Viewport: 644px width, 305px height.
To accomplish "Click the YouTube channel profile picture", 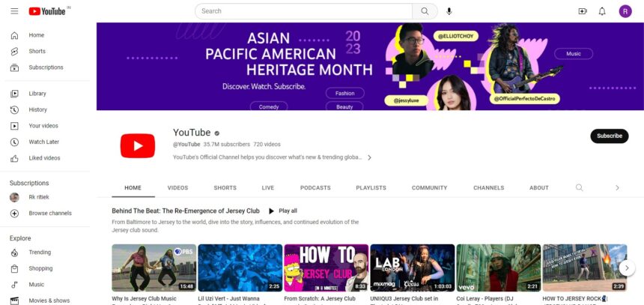I will [138, 146].
